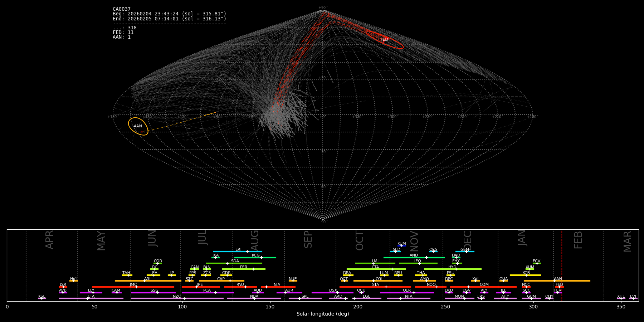Click the orange AAN radiant ellipse on the sky map

138,126
